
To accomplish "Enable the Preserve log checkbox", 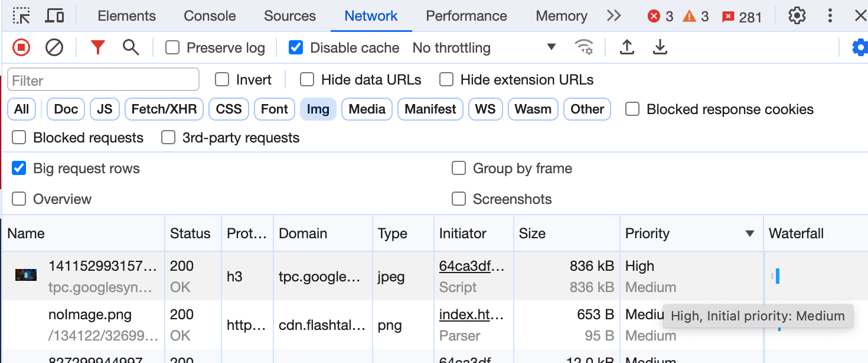I will point(172,47).
